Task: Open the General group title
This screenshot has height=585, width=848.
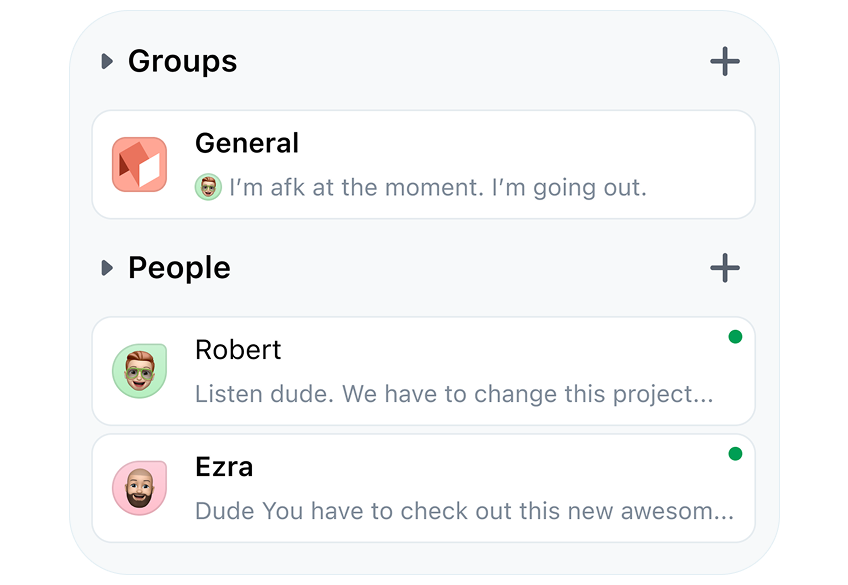Action: click(x=247, y=143)
